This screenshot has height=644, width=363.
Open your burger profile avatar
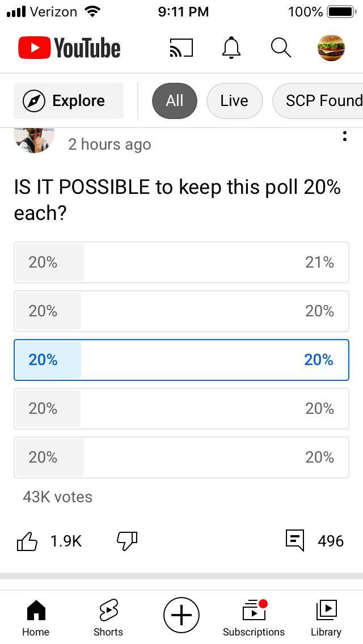(331, 48)
